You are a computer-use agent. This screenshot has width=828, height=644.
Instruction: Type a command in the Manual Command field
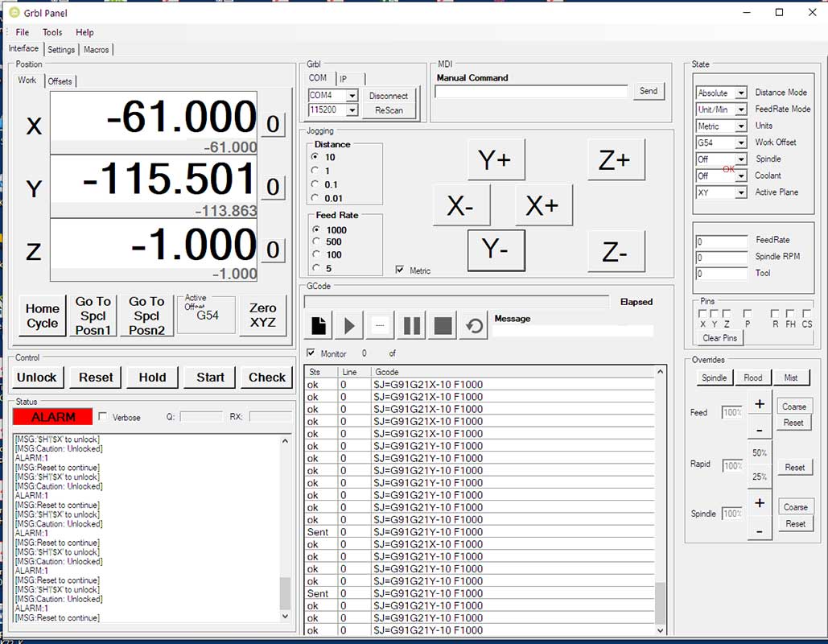(x=531, y=92)
